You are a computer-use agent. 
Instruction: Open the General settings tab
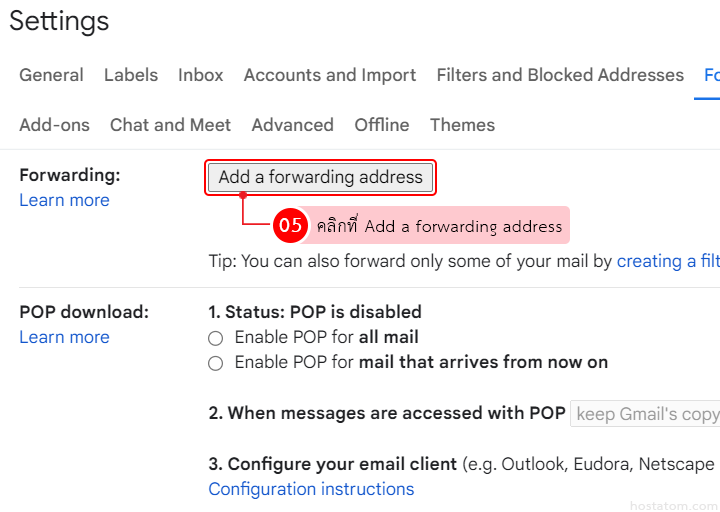(x=51, y=75)
